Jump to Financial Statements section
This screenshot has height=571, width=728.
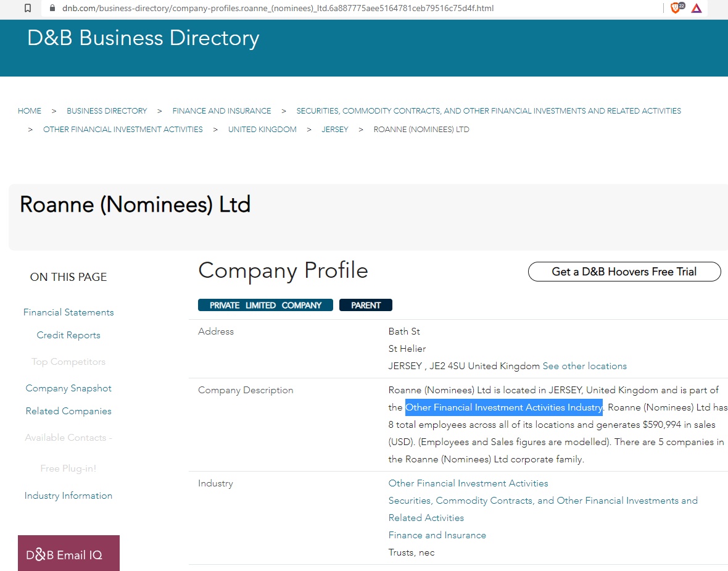[68, 312]
